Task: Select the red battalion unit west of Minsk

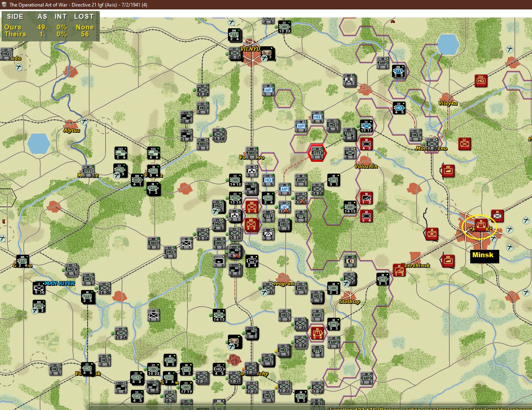Action: 432,234
